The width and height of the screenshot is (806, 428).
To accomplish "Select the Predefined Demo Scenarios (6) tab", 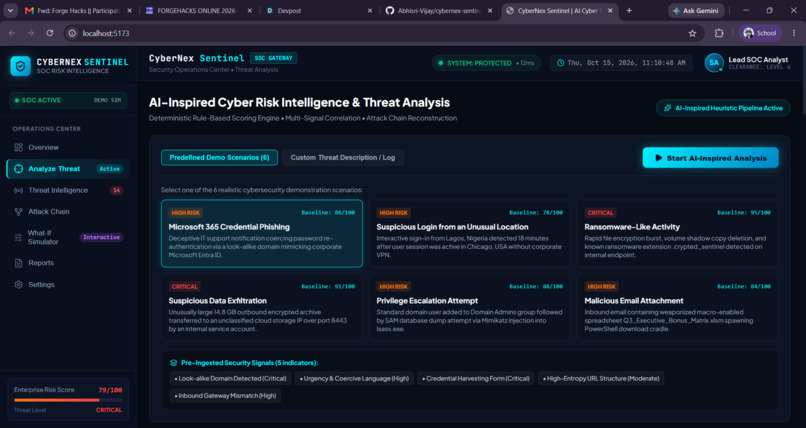I will click(x=219, y=158).
